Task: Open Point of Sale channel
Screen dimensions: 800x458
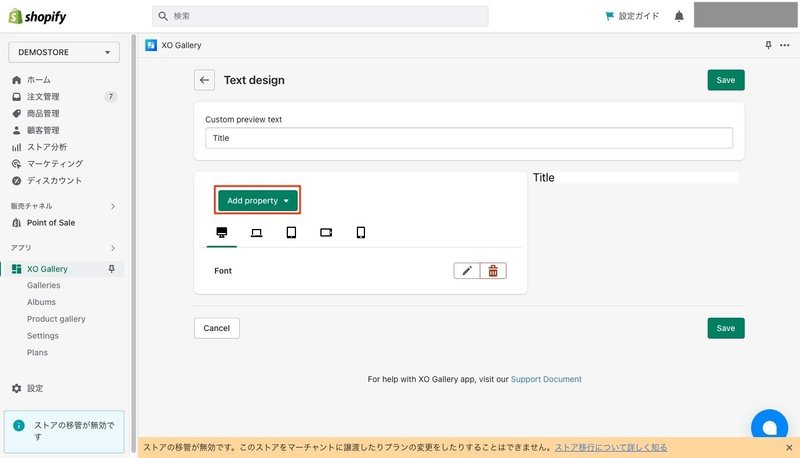Action: point(51,223)
